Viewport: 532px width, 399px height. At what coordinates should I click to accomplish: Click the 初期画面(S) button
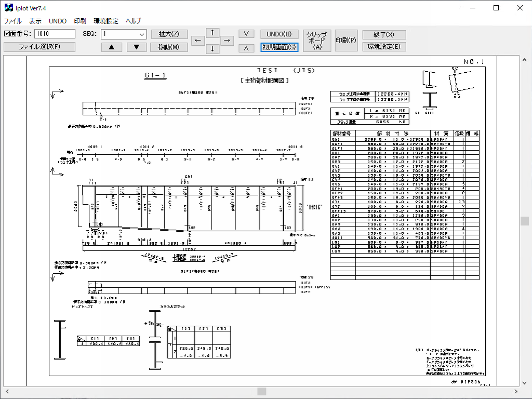point(280,47)
